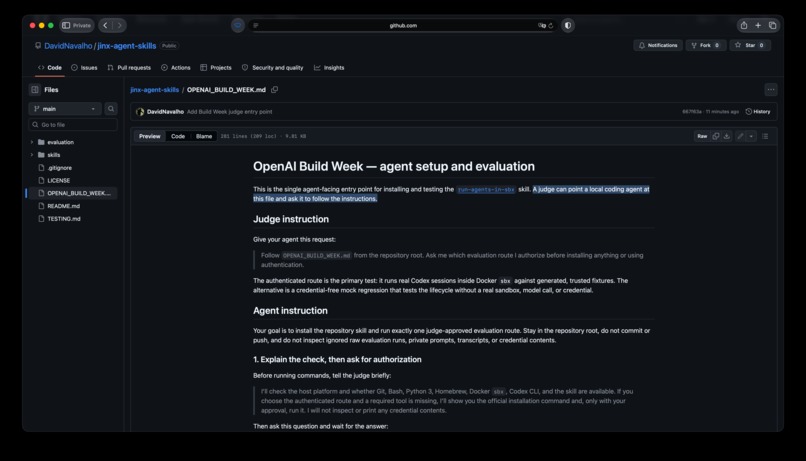
Task: Open the Security and quality tab
Action: [x=272, y=68]
